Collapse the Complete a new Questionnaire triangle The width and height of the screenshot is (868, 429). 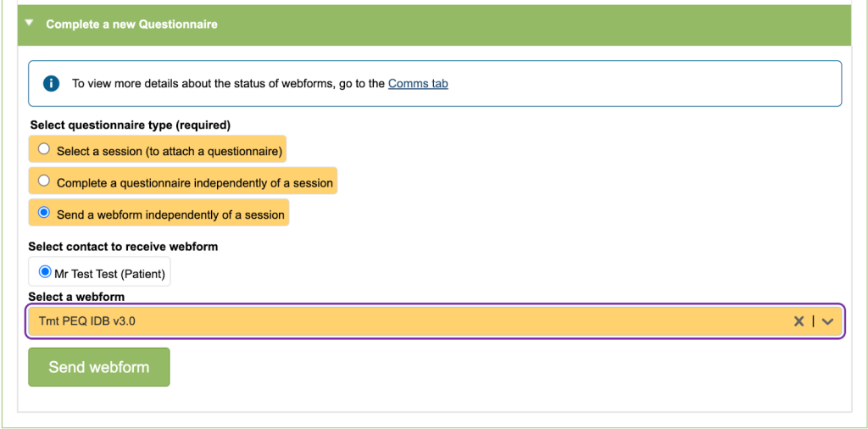coord(30,24)
